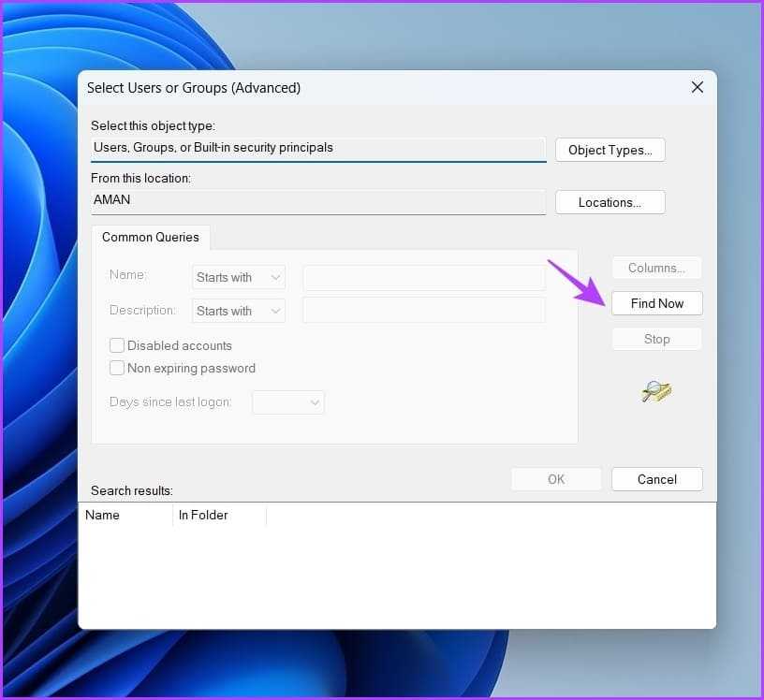Sort results by Name column header
The image size is (764, 700).
click(103, 515)
